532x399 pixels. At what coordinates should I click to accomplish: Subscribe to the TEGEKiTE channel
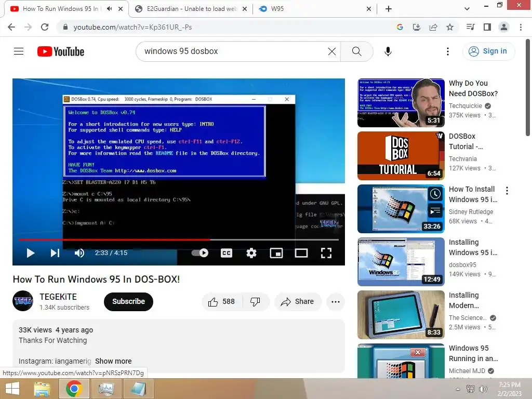tap(129, 302)
